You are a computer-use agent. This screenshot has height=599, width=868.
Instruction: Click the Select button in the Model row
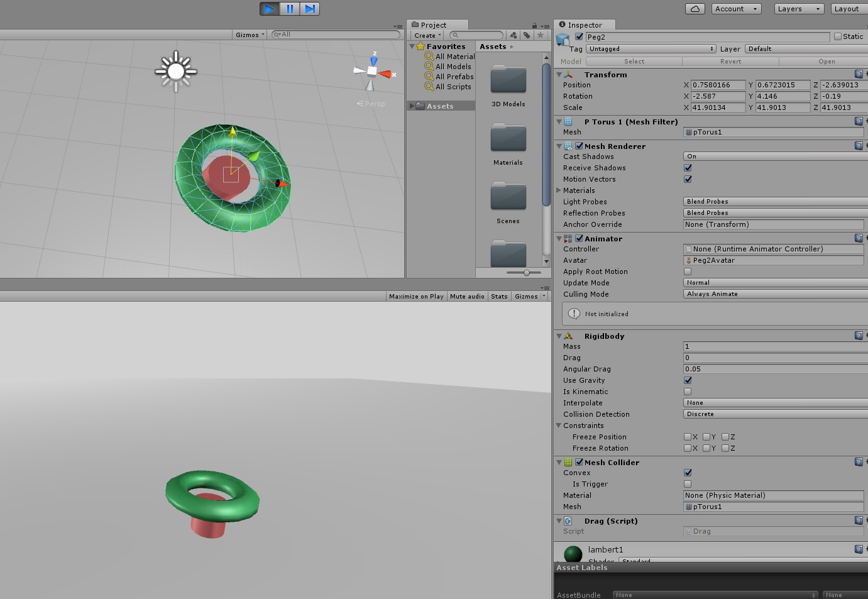click(x=634, y=61)
